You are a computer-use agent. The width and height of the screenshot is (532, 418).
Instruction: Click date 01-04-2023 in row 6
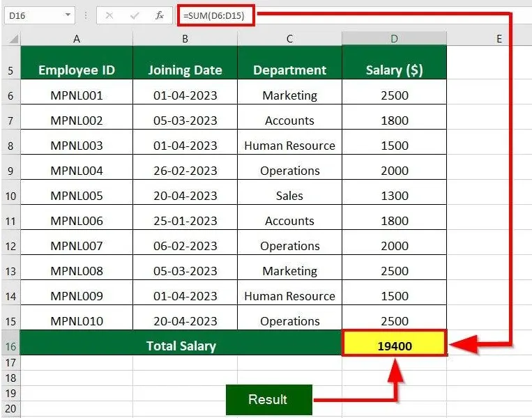tap(185, 92)
